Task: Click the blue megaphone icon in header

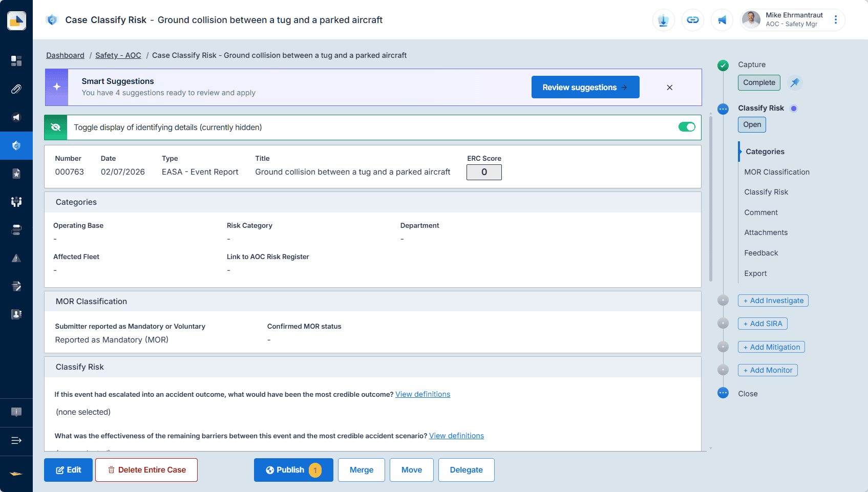Action: [x=722, y=20]
